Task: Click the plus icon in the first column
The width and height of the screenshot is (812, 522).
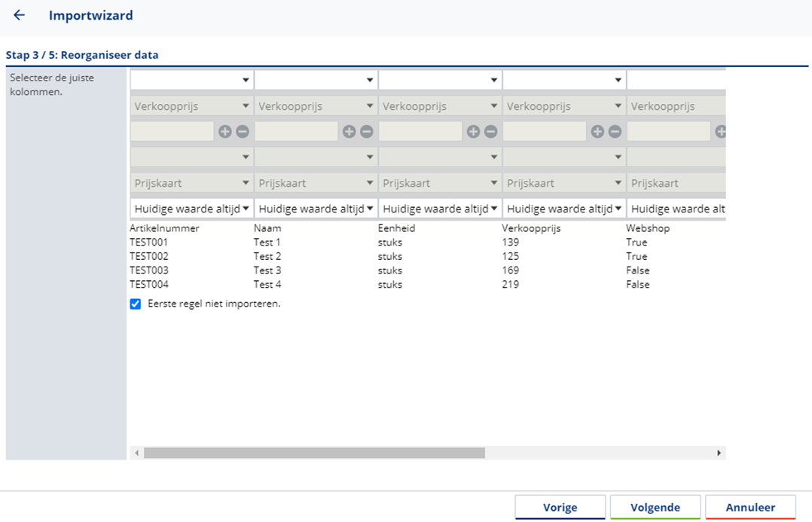Action: (x=224, y=132)
